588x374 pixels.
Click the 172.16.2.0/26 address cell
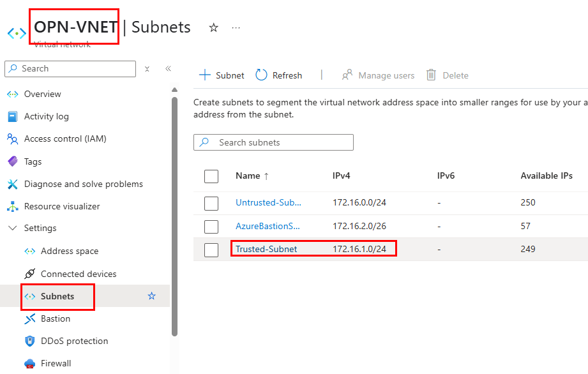pos(359,226)
